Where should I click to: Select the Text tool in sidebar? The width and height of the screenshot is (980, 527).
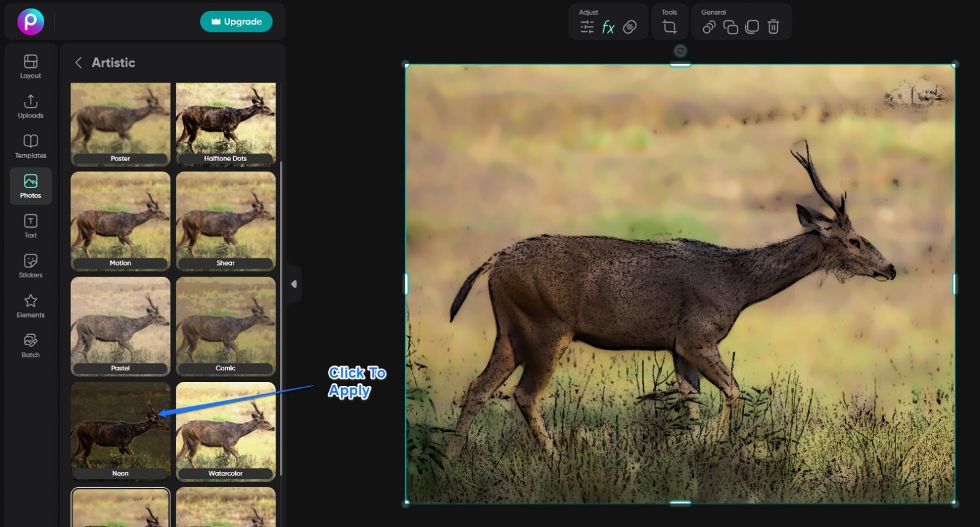(x=31, y=226)
